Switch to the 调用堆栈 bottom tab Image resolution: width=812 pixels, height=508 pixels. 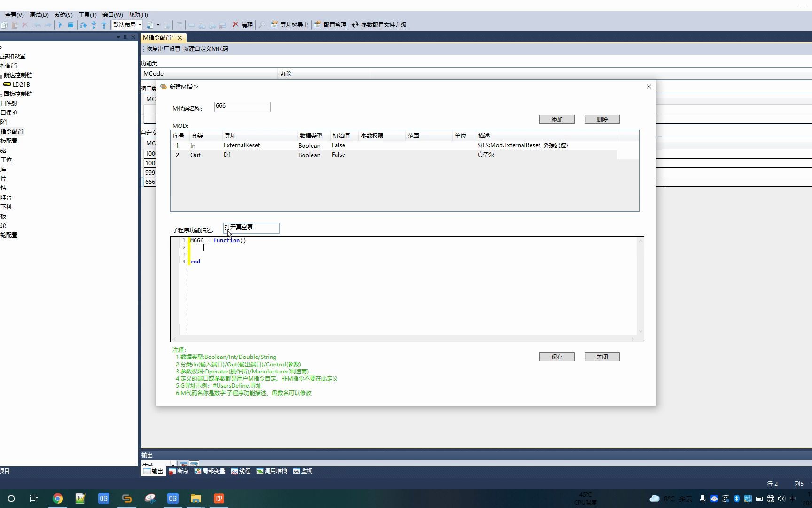[x=272, y=471]
